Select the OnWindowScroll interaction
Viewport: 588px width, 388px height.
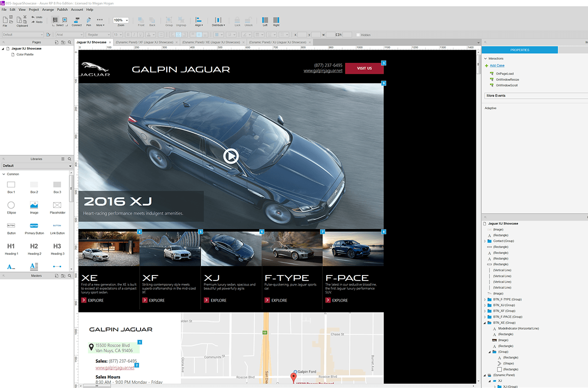click(x=507, y=85)
